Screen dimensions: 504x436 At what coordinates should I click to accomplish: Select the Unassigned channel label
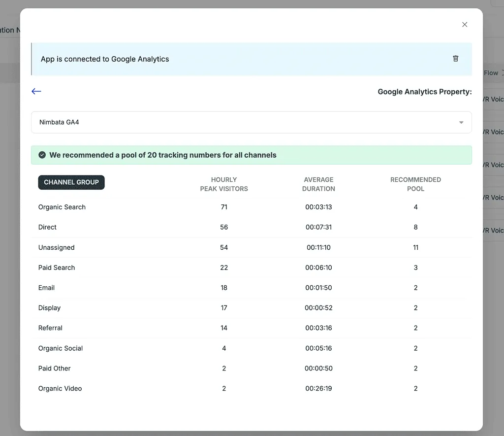click(56, 247)
